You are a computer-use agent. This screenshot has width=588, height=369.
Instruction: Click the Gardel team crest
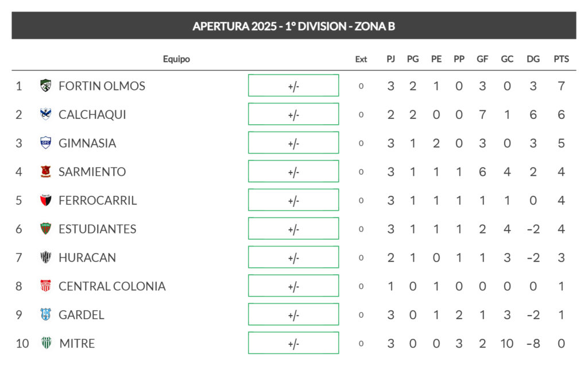pyautogui.click(x=45, y=315)
